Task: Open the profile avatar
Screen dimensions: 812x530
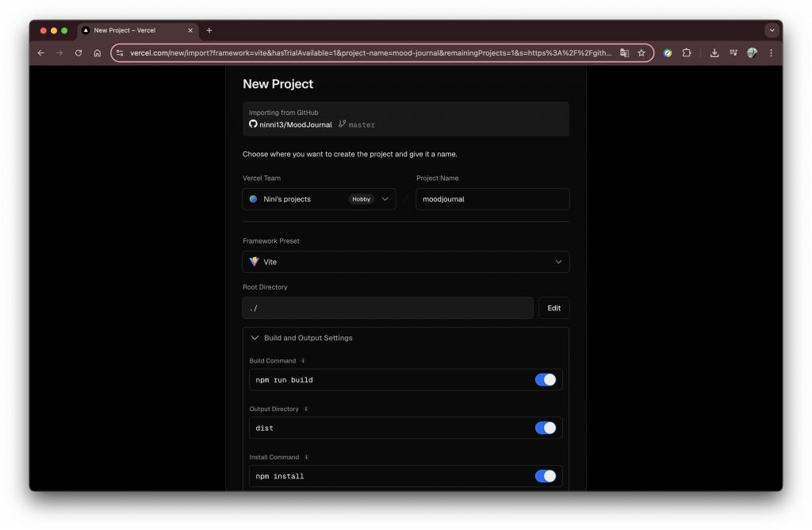Action: tap(752, 53)
